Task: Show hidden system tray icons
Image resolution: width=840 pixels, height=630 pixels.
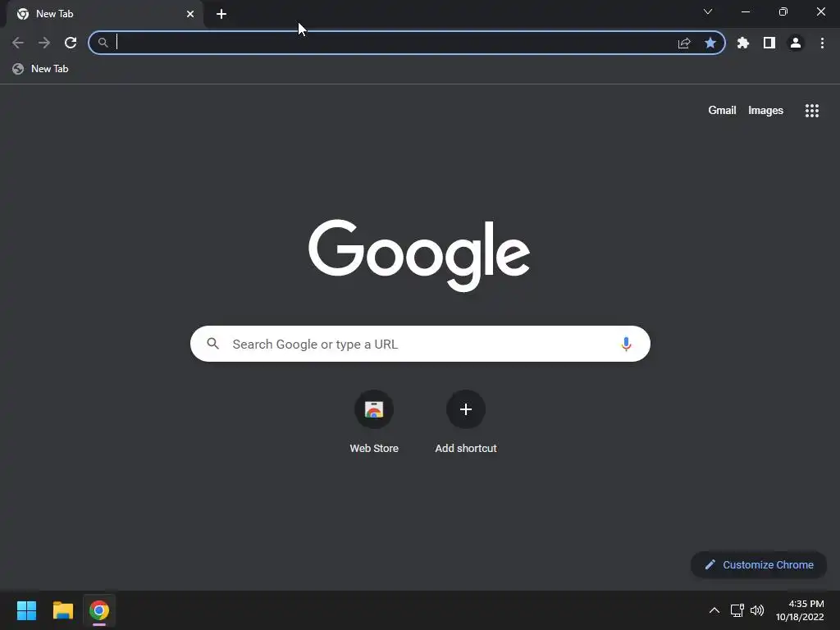Action: coord(714,610)
